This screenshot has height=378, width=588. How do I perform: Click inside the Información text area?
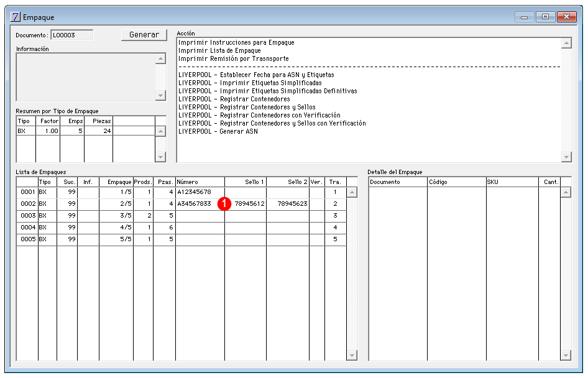point(86,77)
